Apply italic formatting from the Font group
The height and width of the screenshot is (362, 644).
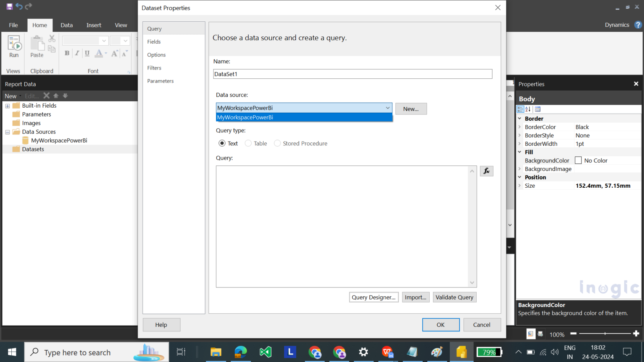(76, 53)
